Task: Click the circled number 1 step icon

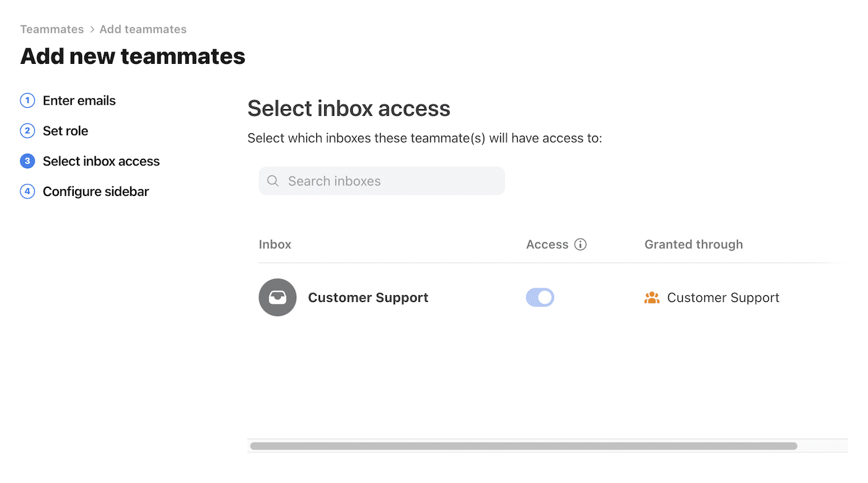Action: click(27, 100)
